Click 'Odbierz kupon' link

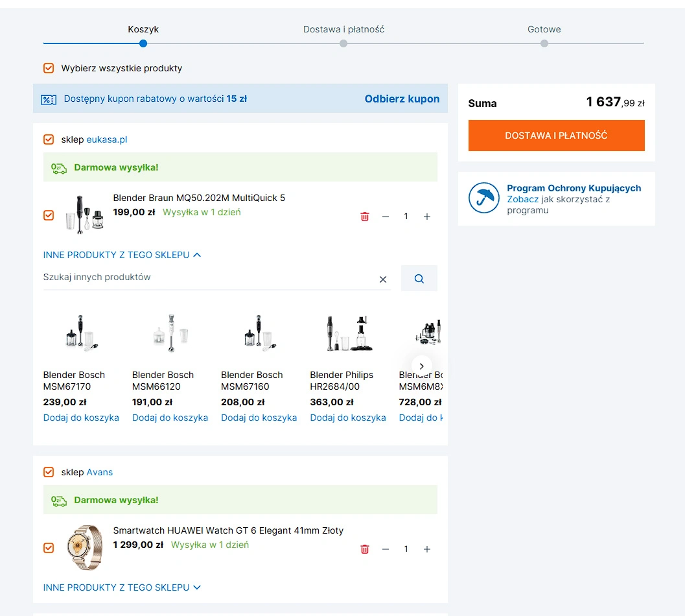[402, 99]
